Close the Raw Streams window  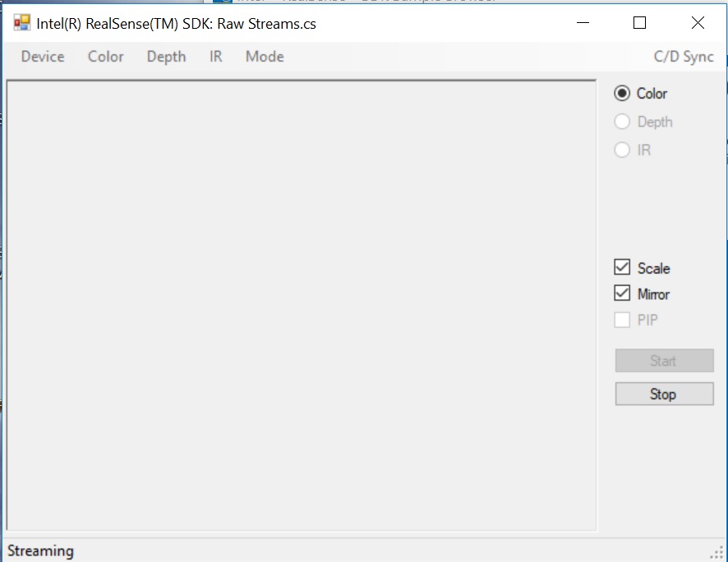(x=698, y=23)
